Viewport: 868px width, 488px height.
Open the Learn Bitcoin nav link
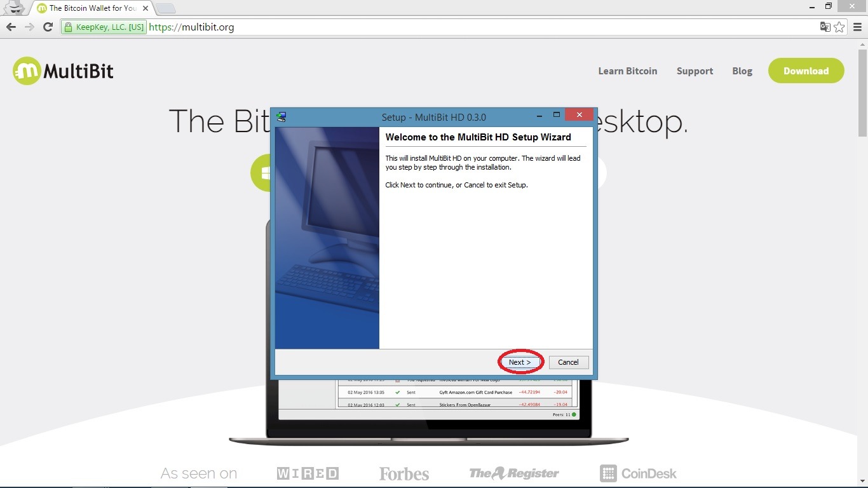[627, 71]
